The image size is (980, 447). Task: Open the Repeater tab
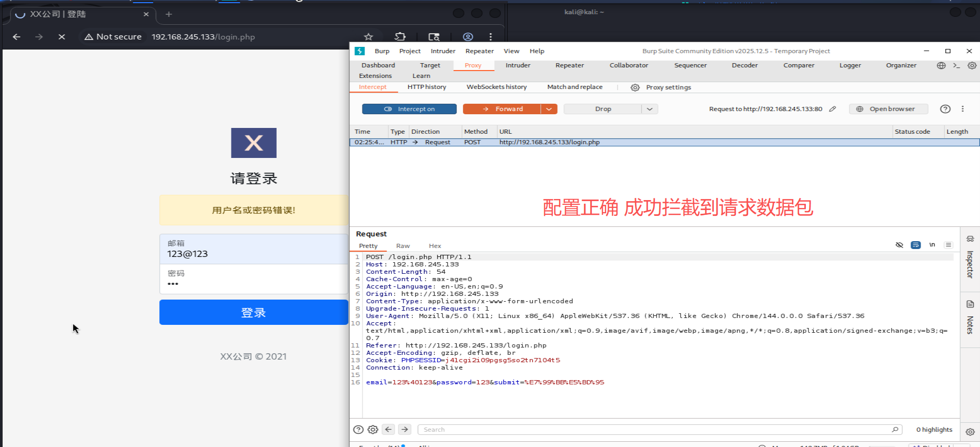[x=570, y=65]
